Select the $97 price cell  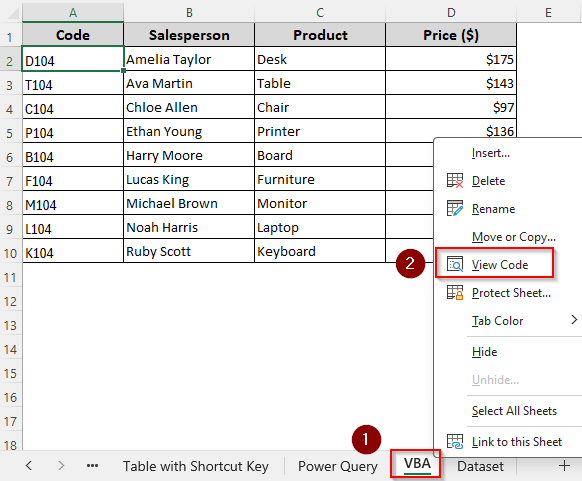pos(451,107)
